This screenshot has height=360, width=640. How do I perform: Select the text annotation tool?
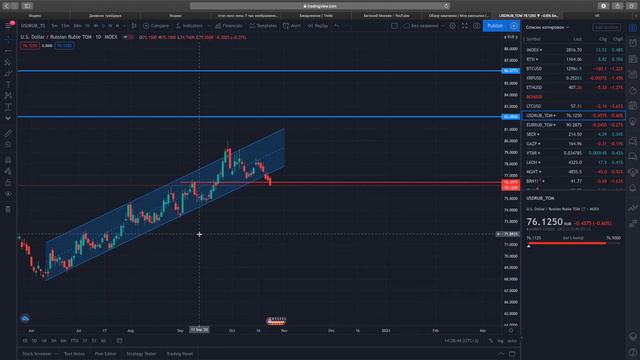point(8,84)
